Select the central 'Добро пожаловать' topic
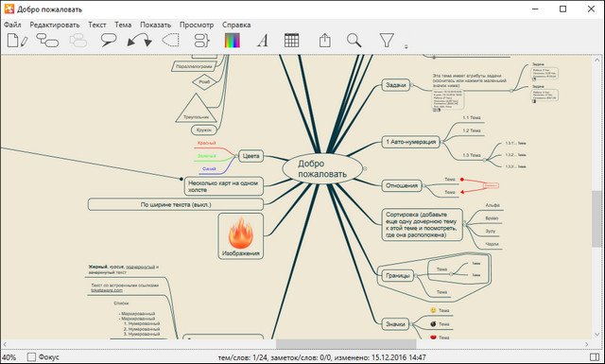605x364 pixels. coord(322,168)
